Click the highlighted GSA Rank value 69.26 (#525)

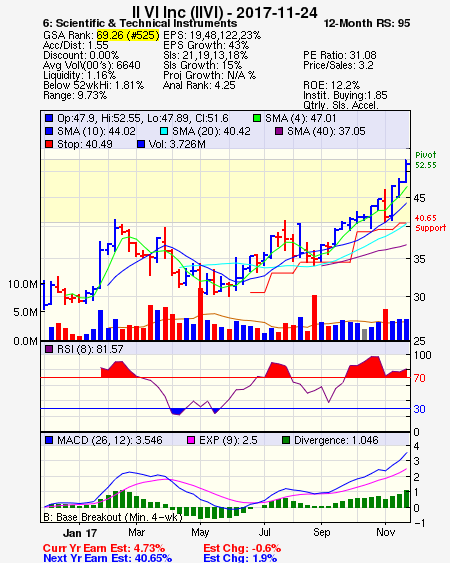tap(128, 35)
